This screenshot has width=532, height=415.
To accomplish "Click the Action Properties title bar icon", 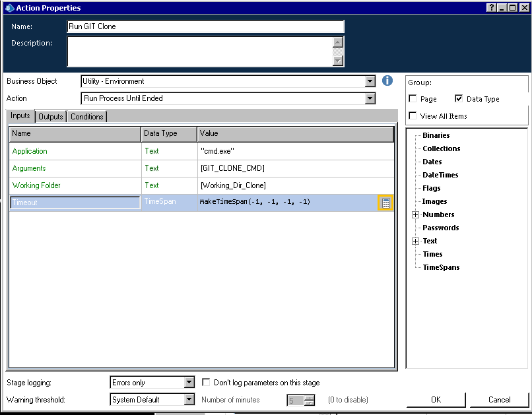I will coord(9,8).
